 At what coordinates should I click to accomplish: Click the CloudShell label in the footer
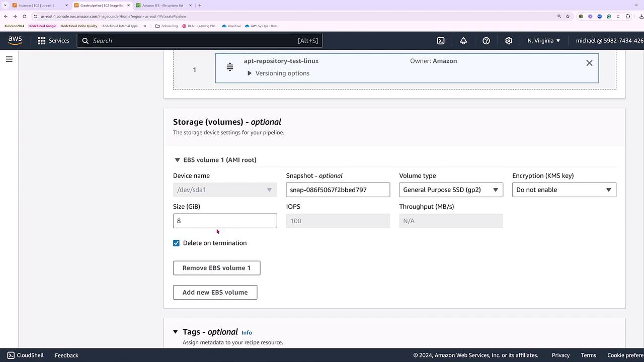(30, 355)
